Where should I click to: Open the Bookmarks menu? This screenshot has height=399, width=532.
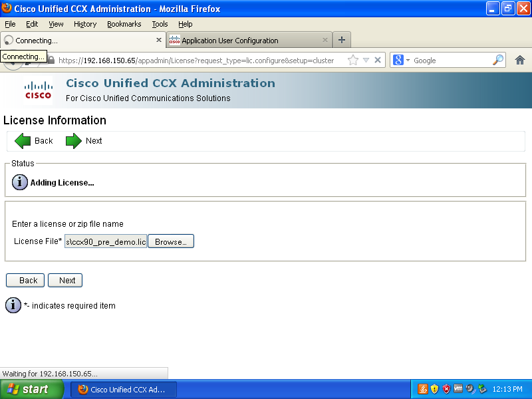(124, 24)
